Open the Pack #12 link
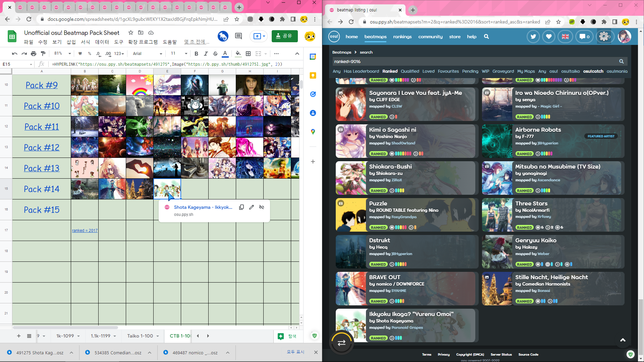Image resolution: width=644 pixels, height=362 pixels. pos(42,147)
